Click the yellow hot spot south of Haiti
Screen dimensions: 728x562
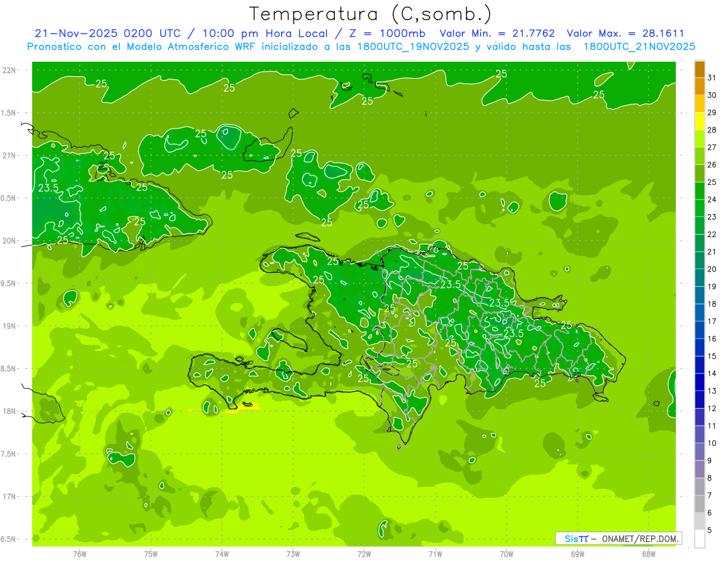tap(244, 409)
